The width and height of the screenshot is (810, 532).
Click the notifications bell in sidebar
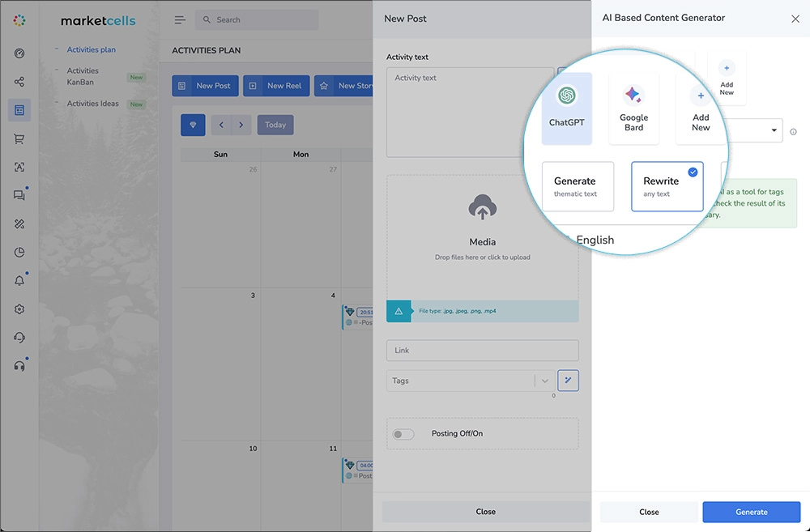click(19, 281)
